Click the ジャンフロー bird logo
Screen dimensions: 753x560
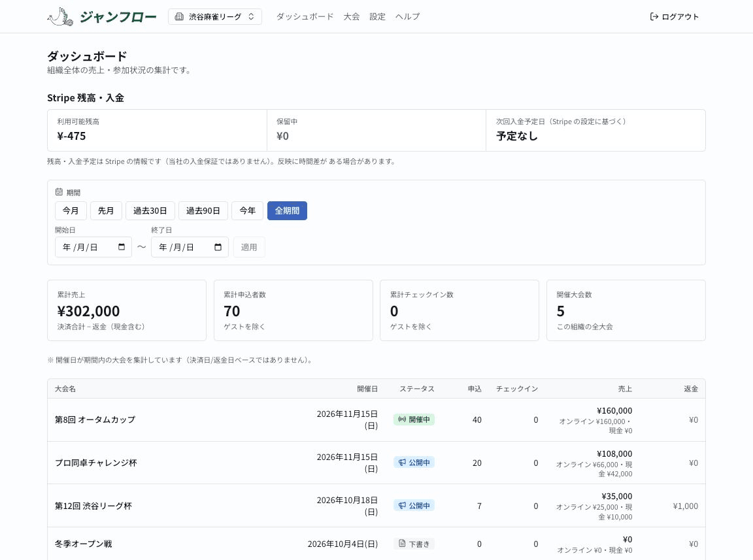point(61,17)
